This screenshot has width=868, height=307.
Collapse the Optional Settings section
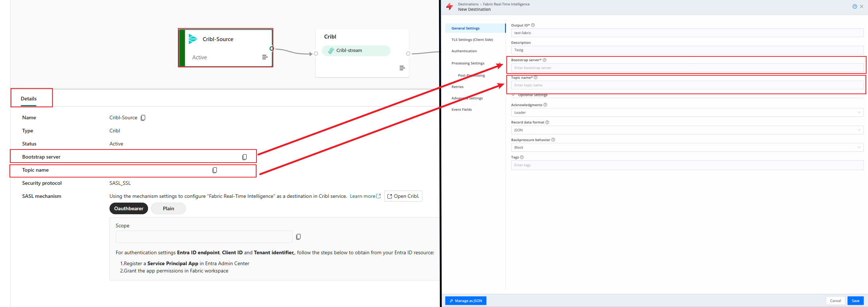click(513, 95)
